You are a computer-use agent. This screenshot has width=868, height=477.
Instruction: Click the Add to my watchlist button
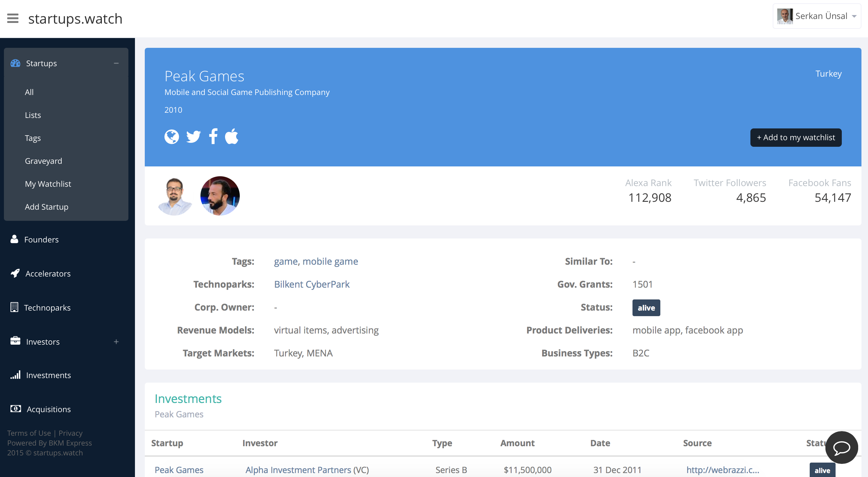point(796,138)
